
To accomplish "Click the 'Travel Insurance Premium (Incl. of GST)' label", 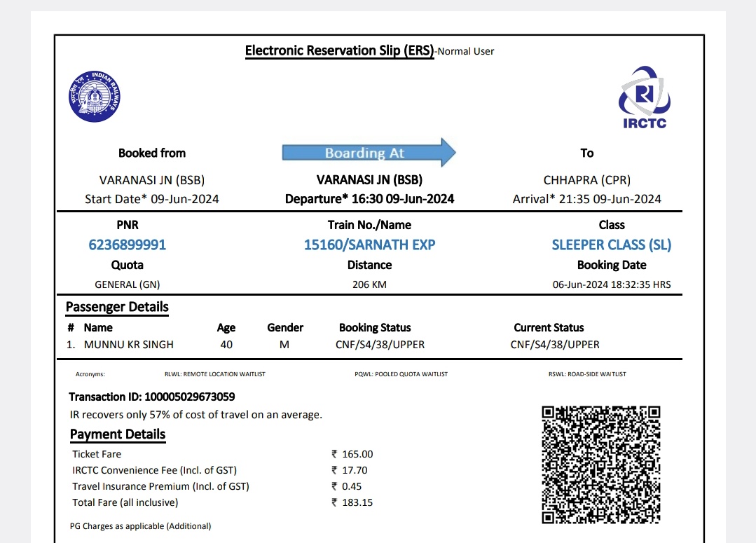I will [160, 486].
